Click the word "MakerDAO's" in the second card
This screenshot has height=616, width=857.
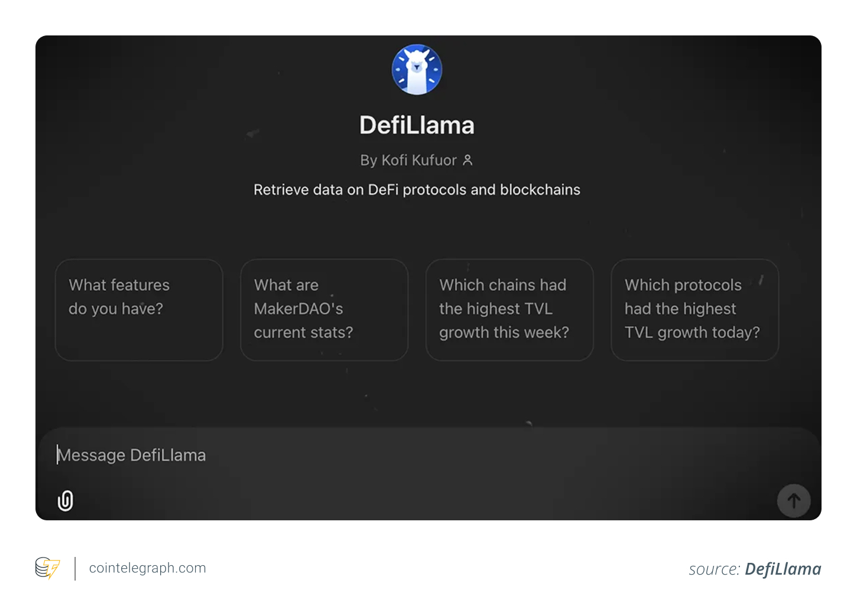(x=298, y=309)
